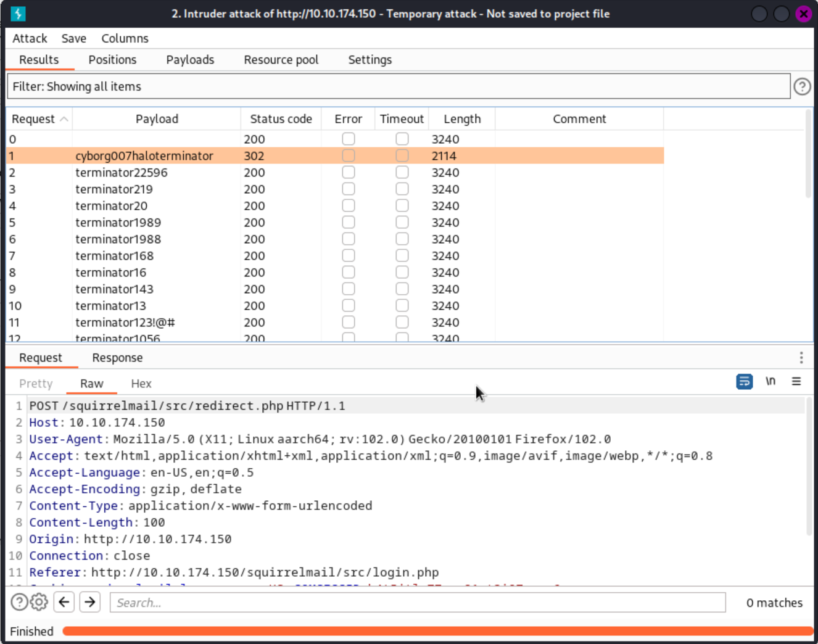This screenshot has height=644, width=818.
Task: Select the terminator16 payload row
Action: coord(335,272)
